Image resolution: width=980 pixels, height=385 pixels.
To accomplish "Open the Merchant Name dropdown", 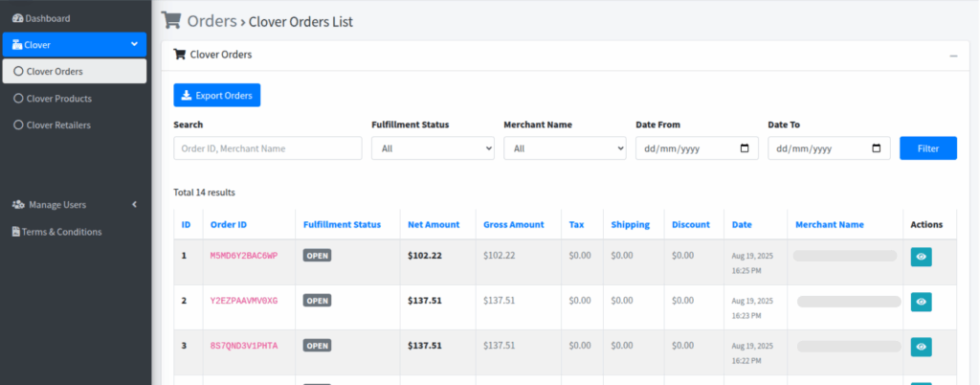I will (565, 148).
